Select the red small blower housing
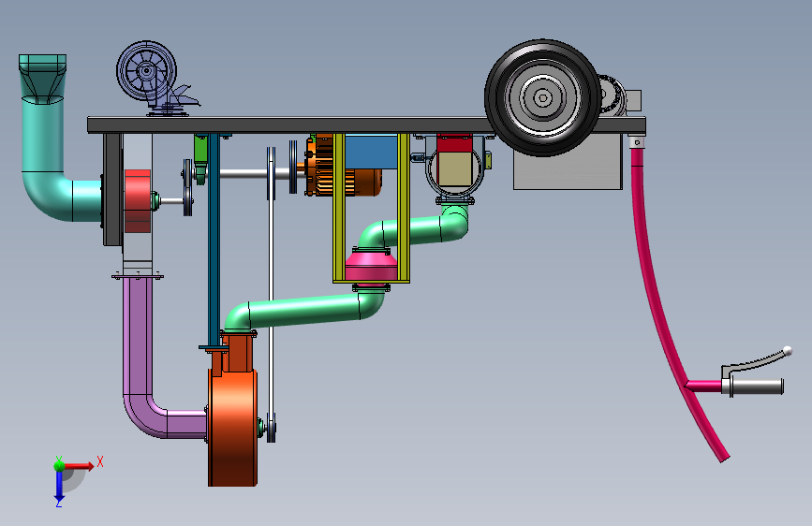Viewport: 812px width, 526px height. click(x=138, y=201)
